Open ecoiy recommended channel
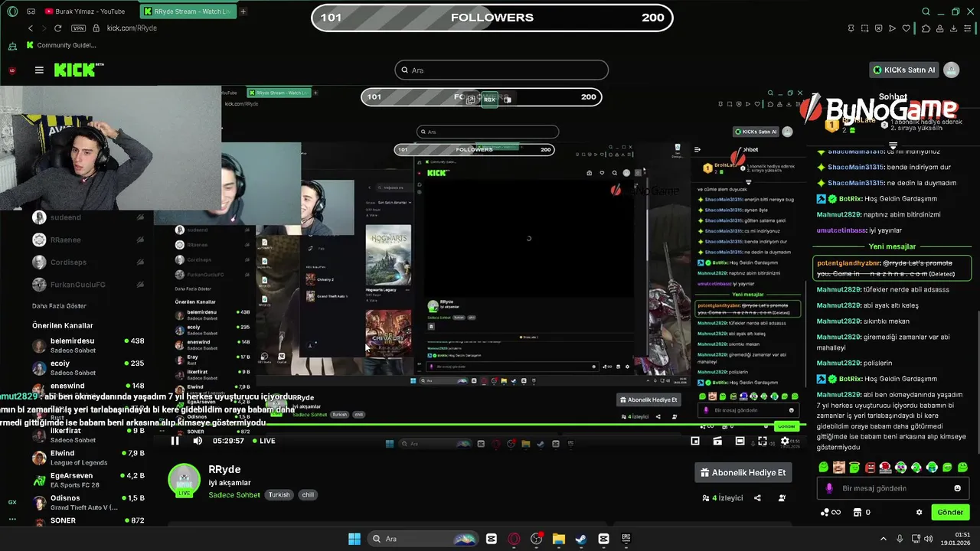Screen dimensions: 980x551 (88, 368)
